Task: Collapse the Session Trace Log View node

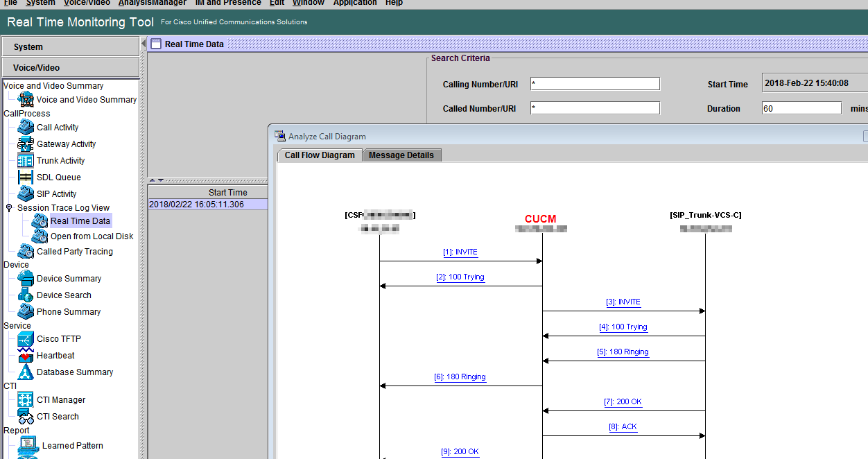Action: 9,208
